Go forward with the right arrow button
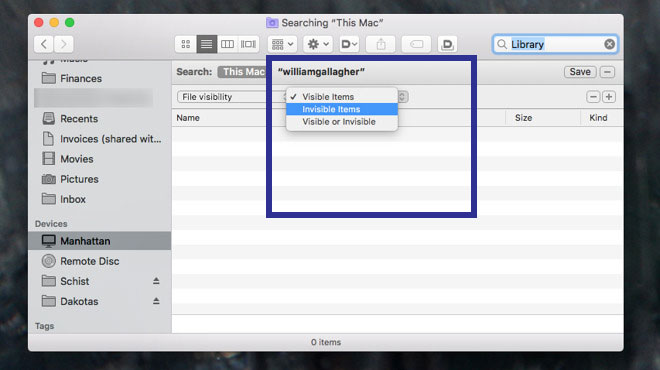The image size is (660, 370). [x=63, y=44]
